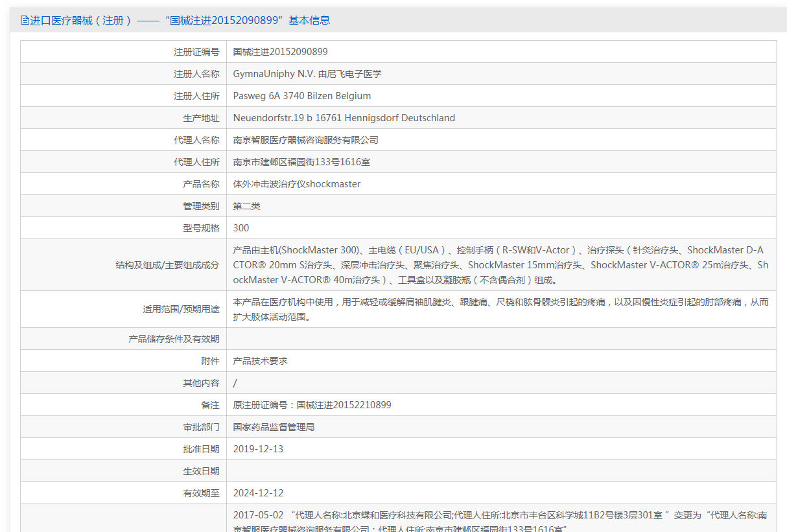Select 原注册证编号：国械注进20152210899 remark
The width and height of the screenshot is (787, 532).
click(x=312, y=405)
